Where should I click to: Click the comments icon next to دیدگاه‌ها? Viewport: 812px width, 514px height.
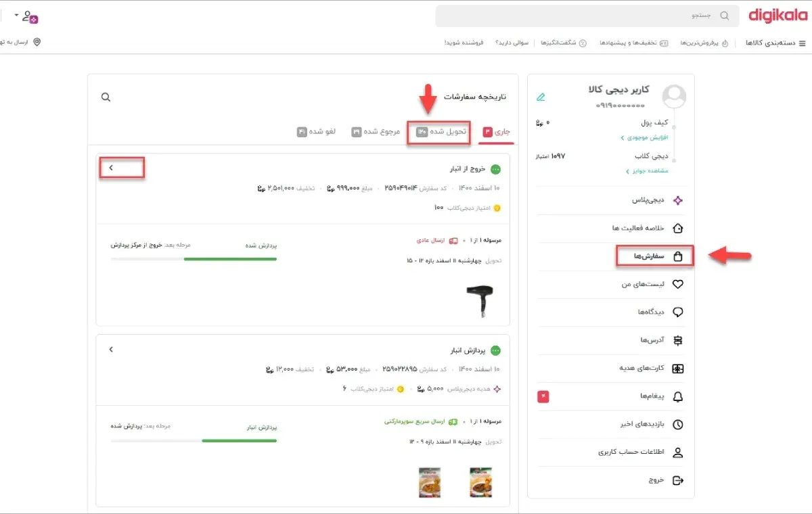[678, 312]
